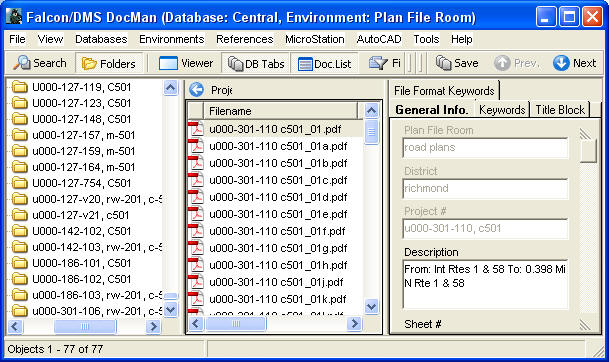Open the MicroStation menu
The image size is (609, 362).
click(315, 39)
